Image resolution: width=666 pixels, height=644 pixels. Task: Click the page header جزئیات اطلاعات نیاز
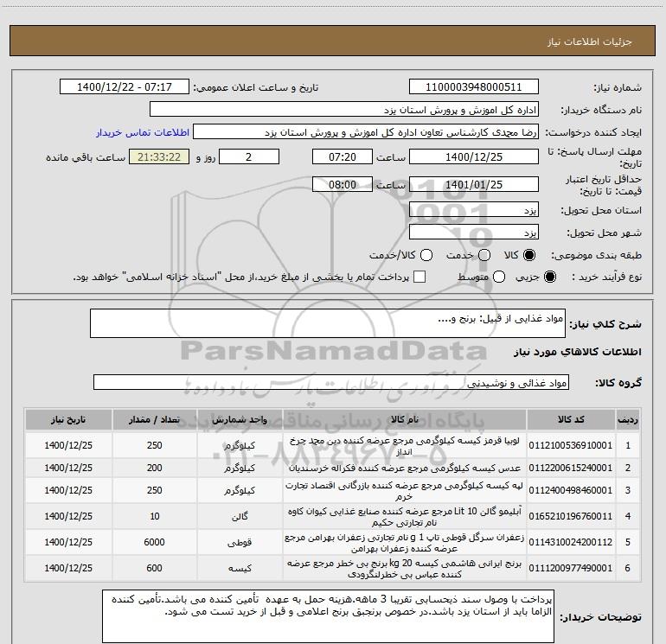[x=590, y=41]
